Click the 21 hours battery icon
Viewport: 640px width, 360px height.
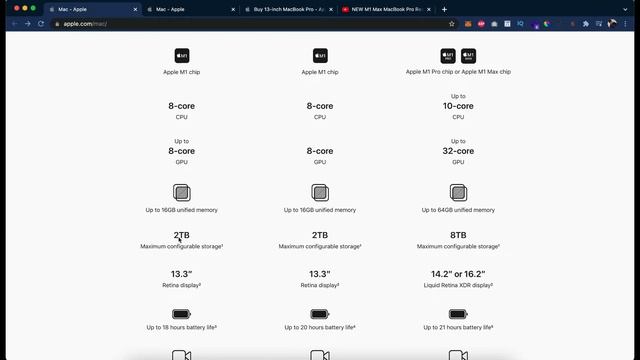click(x=458, y=314)
